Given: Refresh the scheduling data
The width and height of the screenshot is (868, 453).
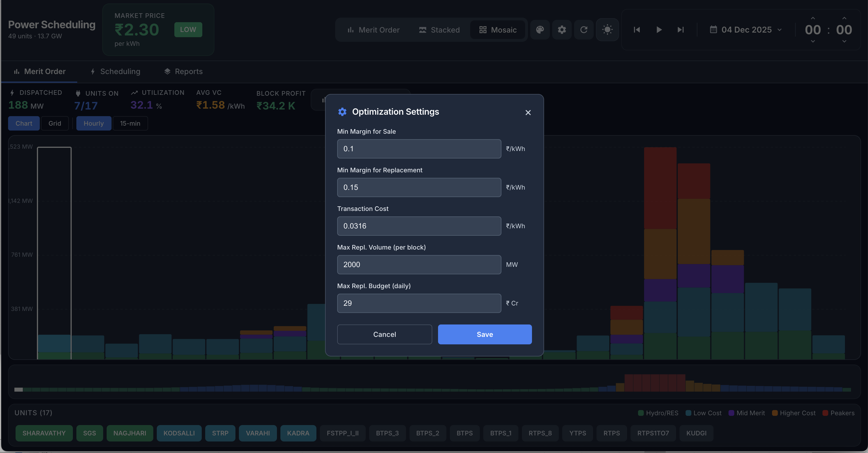Looking at the screenshot, I should tap(584, 30).
